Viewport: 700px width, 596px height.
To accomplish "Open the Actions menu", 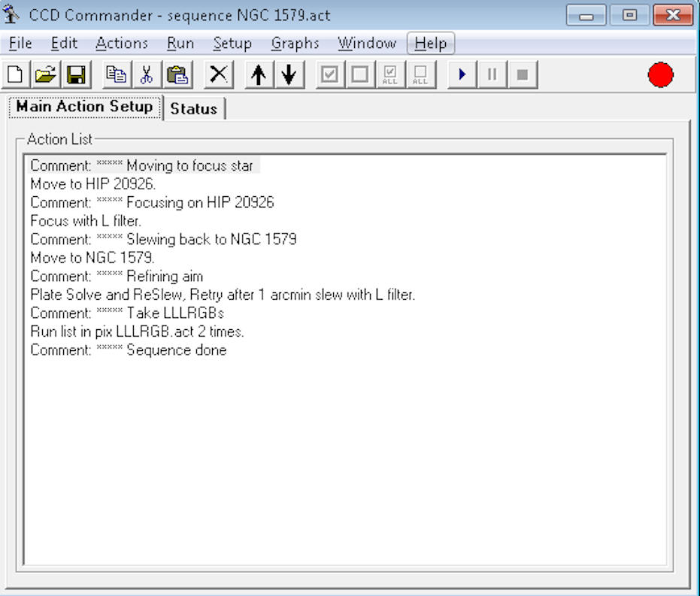I will pos(122,43).
